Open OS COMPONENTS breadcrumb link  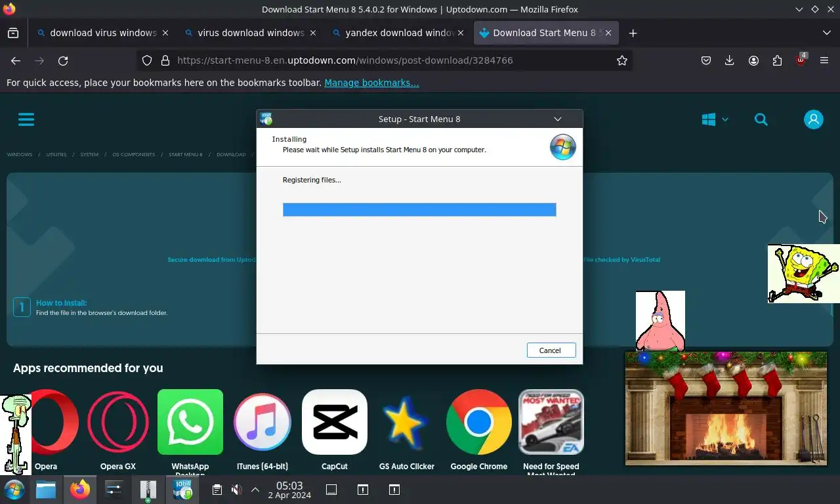click(x=134, y=155)
